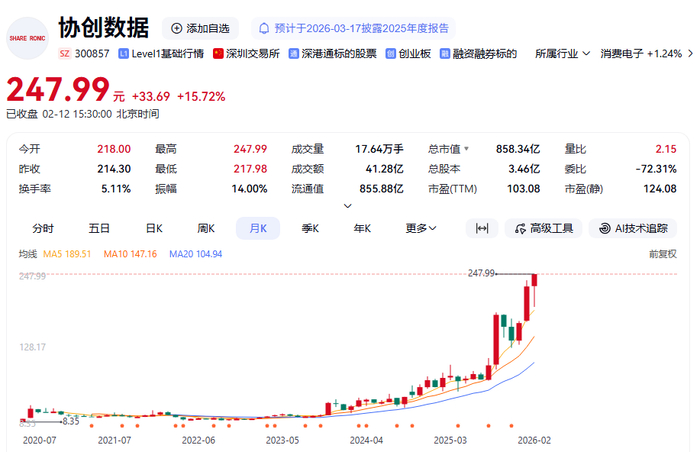The height and width of the screenshot is (452, 700).
Task: Expand the 所属行业 dropdown
Action: coord(562,54)
